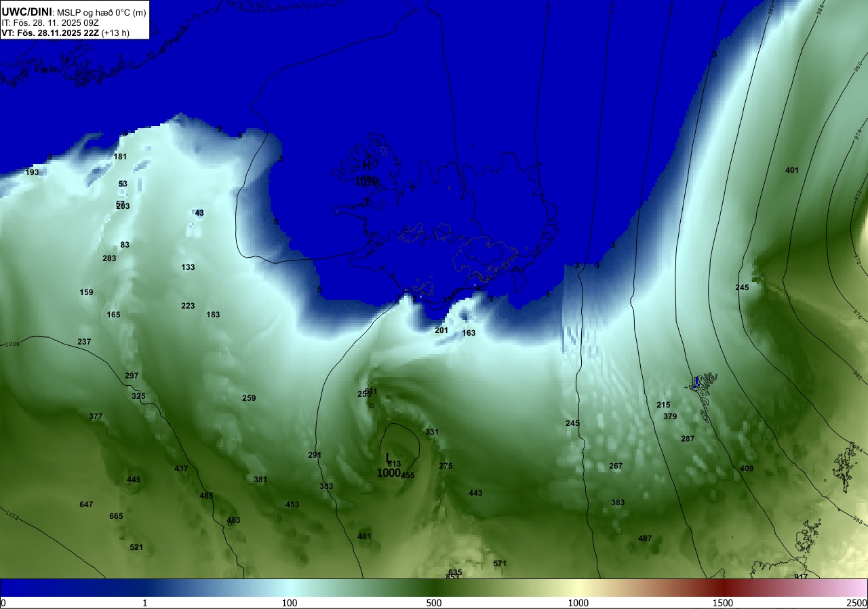
Task: Select the 267 map label
Action: (x=616, y=466)
